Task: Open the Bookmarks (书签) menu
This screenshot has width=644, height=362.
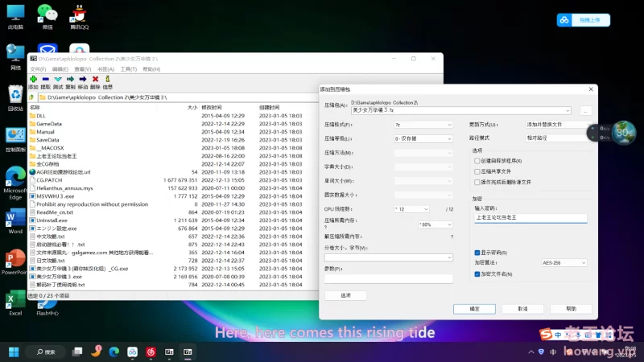Action: pos(105,69)
